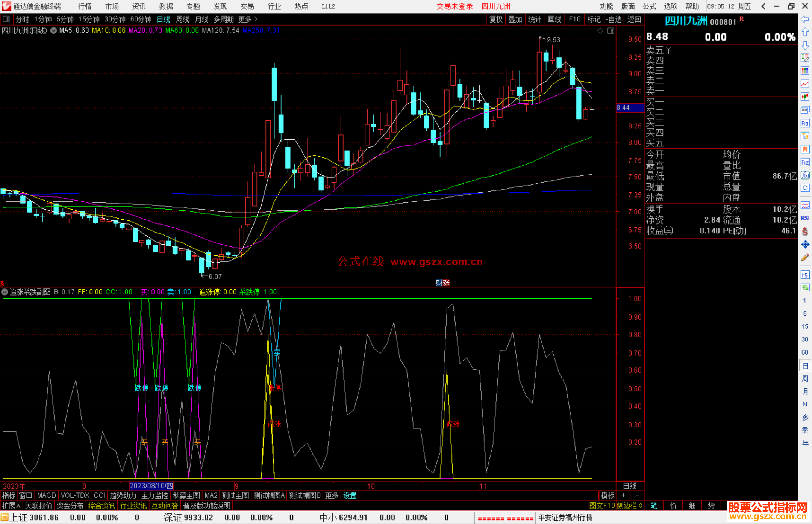Click the RSI indicator sidebar icon

click(805, 218)
